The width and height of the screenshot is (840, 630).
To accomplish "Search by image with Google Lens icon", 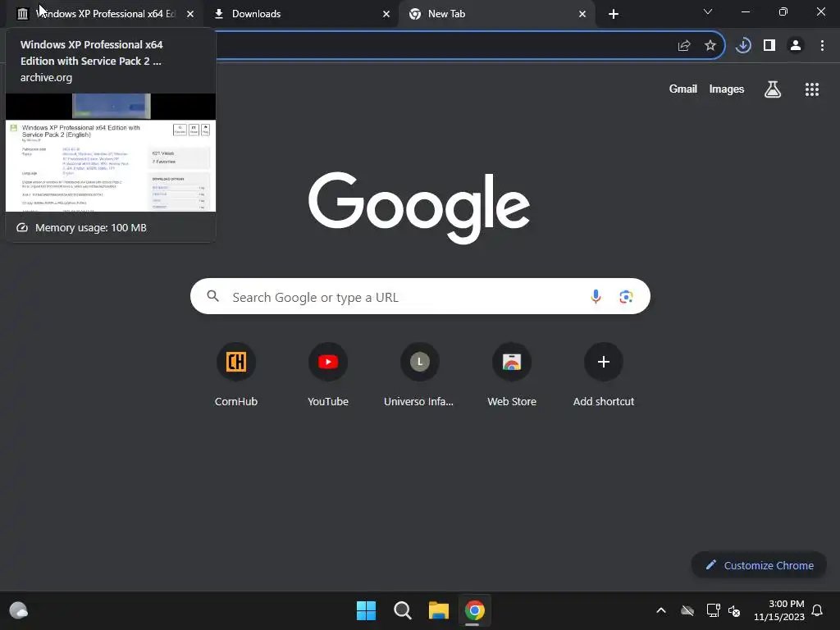I will coord(626,296).
